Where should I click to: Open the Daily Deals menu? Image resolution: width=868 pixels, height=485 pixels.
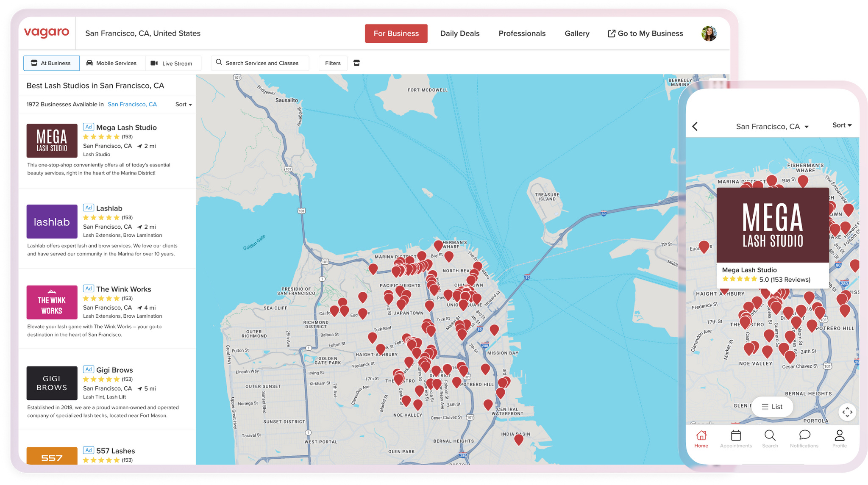click(x=460, y=33)
